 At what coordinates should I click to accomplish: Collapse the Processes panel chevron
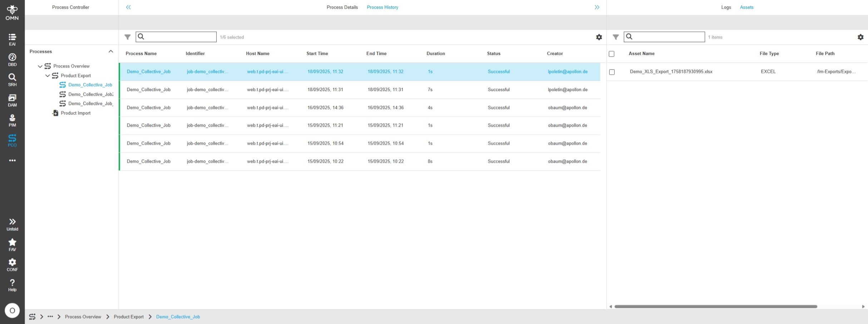(x=111, y=51)
